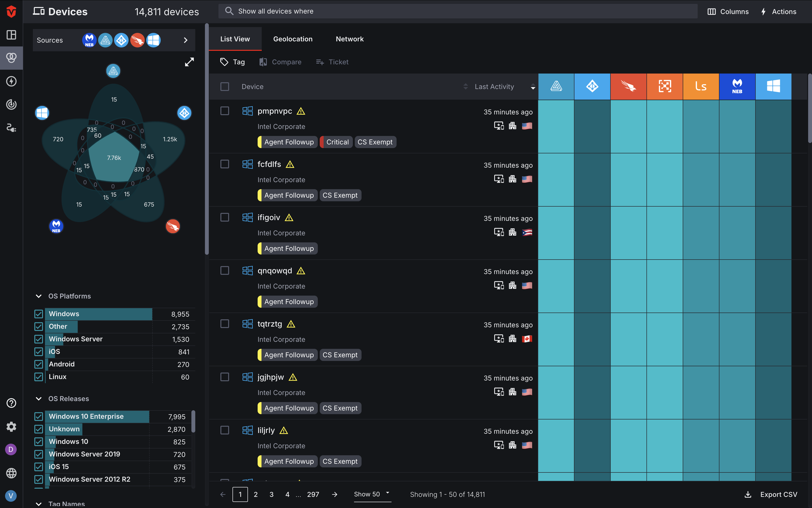Open the Tag action

pos(232,62)
